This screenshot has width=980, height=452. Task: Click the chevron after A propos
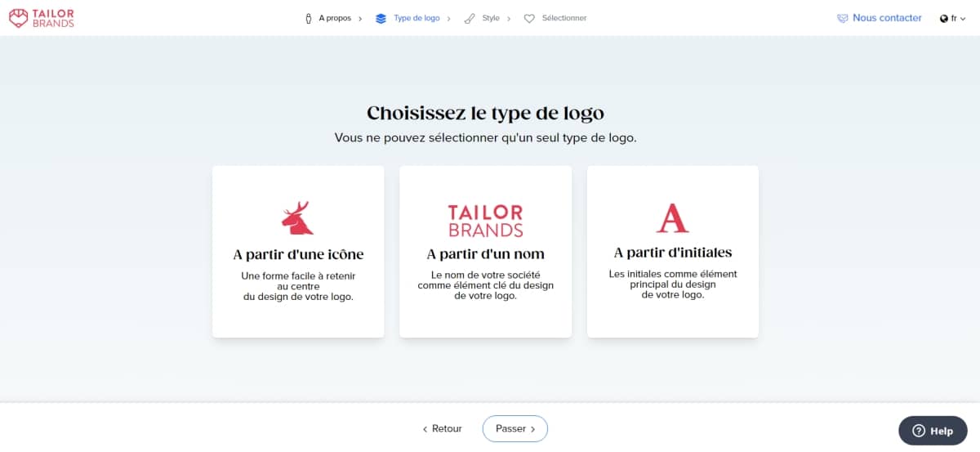(360, 18)
